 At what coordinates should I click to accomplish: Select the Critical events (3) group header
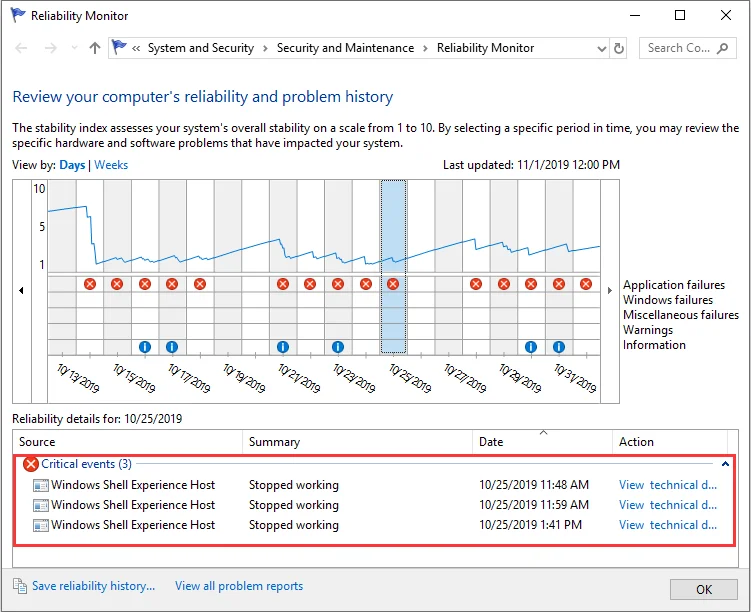click(x=86, y=464)
